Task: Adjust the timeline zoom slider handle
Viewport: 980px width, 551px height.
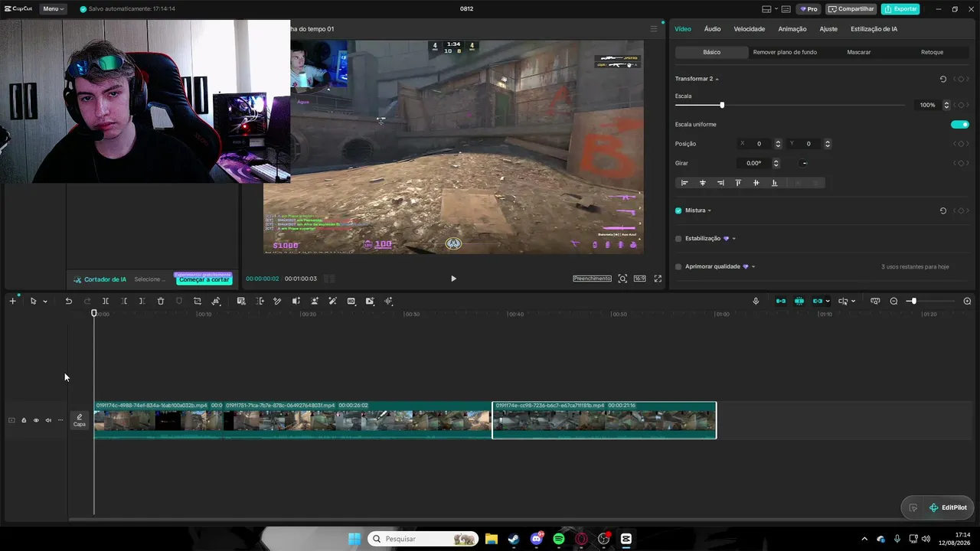Action: [x=913, y=302]
